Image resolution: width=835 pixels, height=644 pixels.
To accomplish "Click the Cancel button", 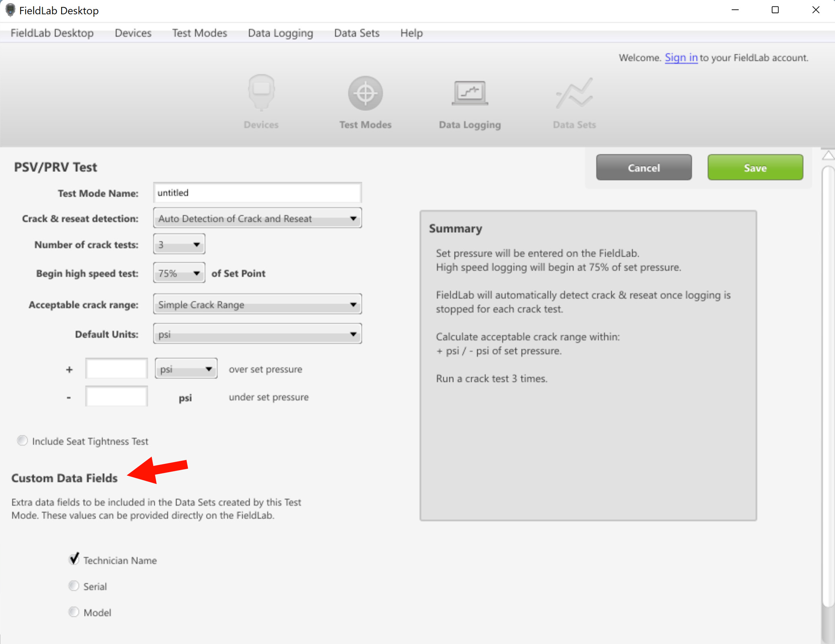I will point(644,167).
